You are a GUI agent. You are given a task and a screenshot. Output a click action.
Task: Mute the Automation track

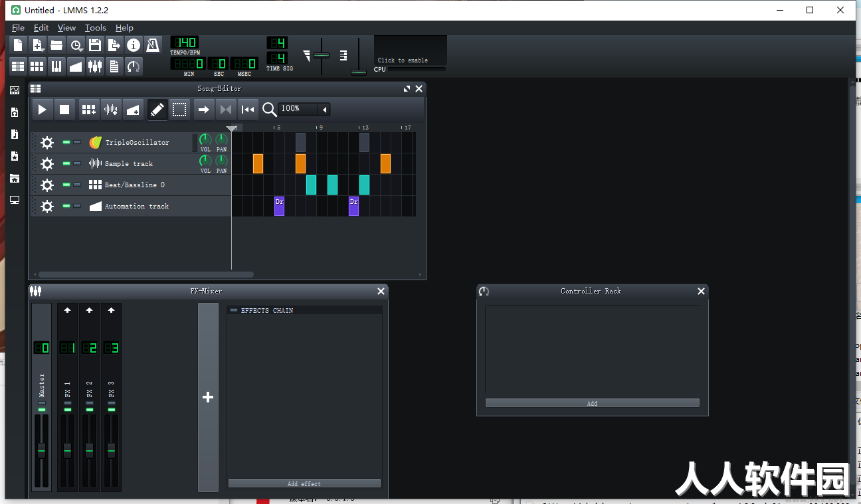click(66, 206)
